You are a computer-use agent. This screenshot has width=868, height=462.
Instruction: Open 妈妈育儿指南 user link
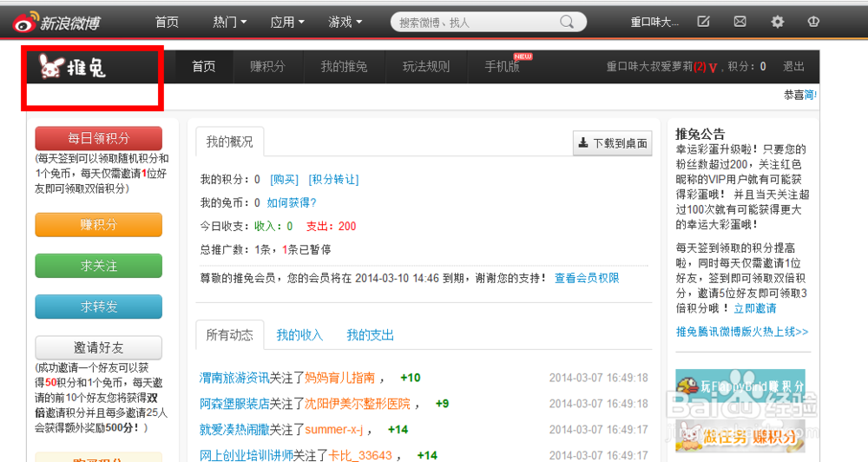(340, 378)
